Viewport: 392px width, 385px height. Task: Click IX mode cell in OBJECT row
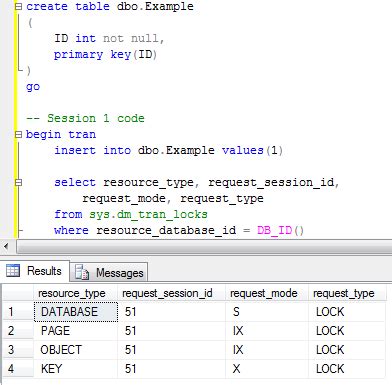tap(267, 350)
